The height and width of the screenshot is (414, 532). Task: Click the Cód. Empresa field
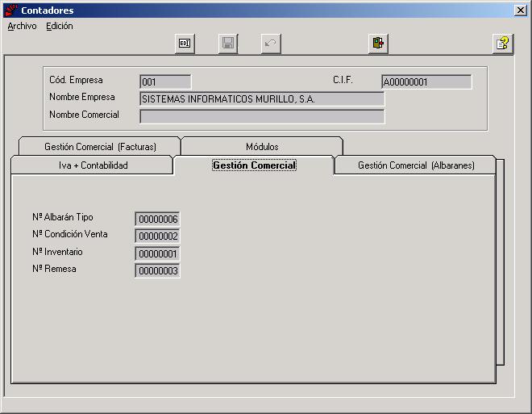click(x=165, y=82)
